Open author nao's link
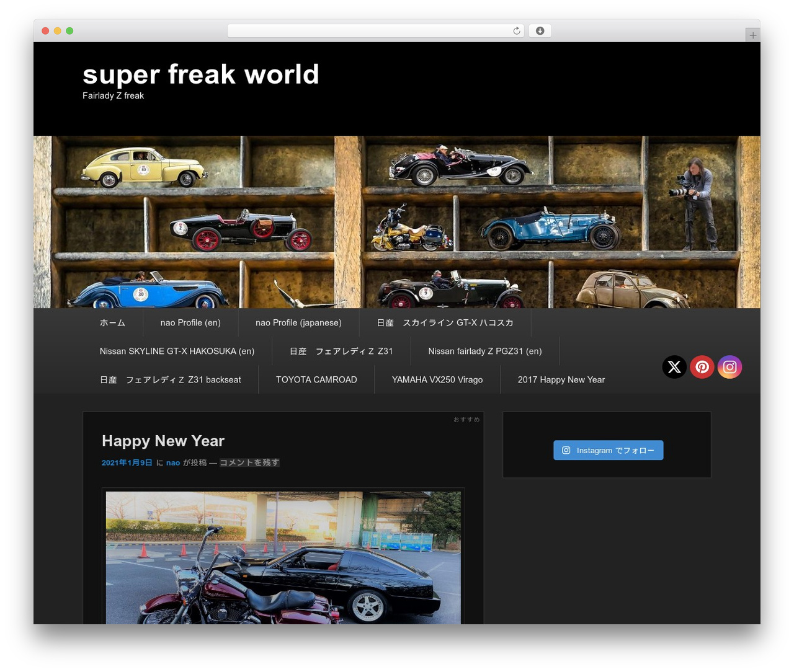 tap(173, 462)
